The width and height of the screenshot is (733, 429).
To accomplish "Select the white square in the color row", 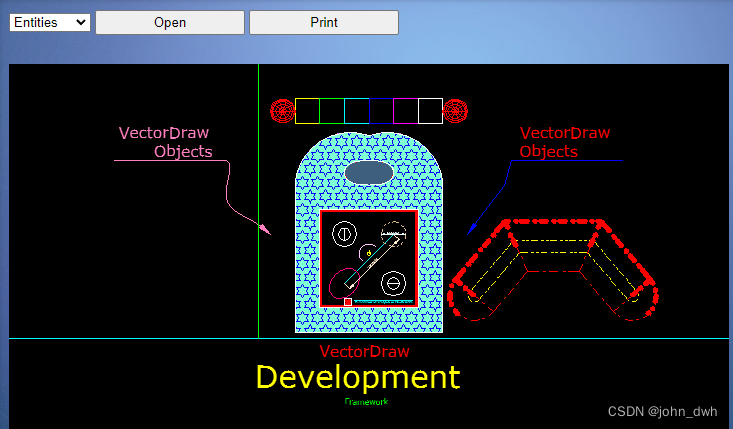I will (431, 111).
